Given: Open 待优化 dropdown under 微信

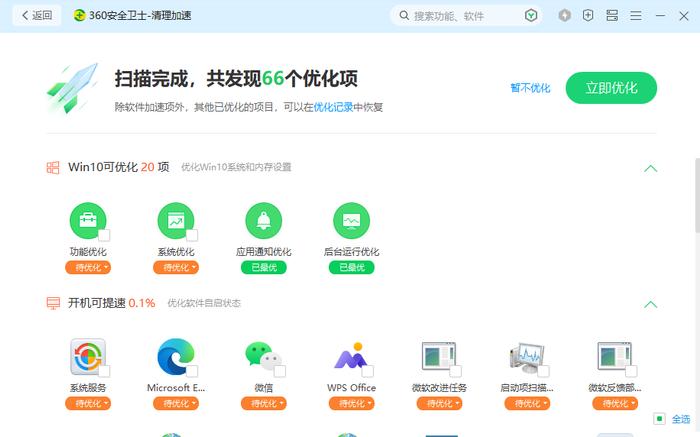Looking at the screenshot, I should pyautogui.click(x=264, y=404).
